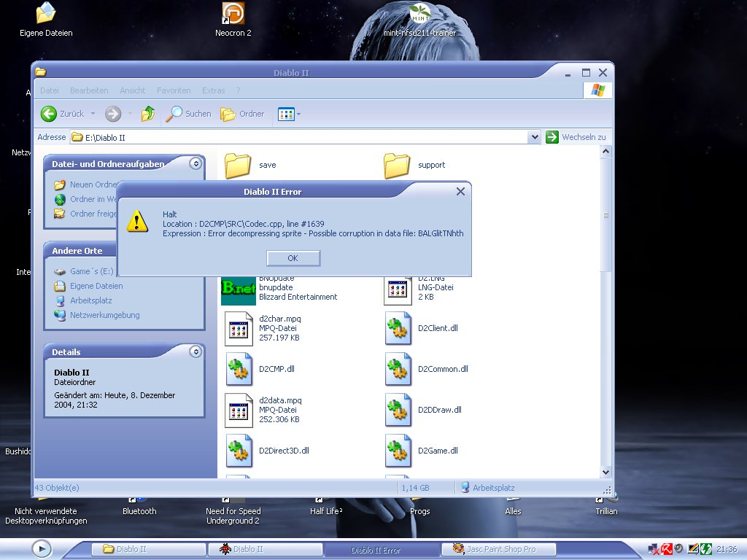This screenshot has height=560, width=747.
Task: Click the Neuen Ordner erstellen link
Action: (x=86, y=184)
